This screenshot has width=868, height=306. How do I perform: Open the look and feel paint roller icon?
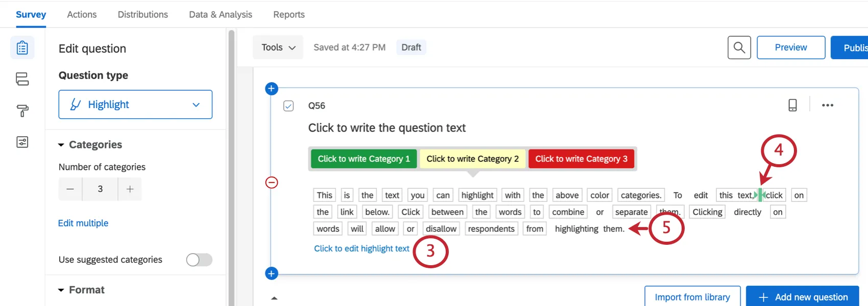(x=22, y=111)
